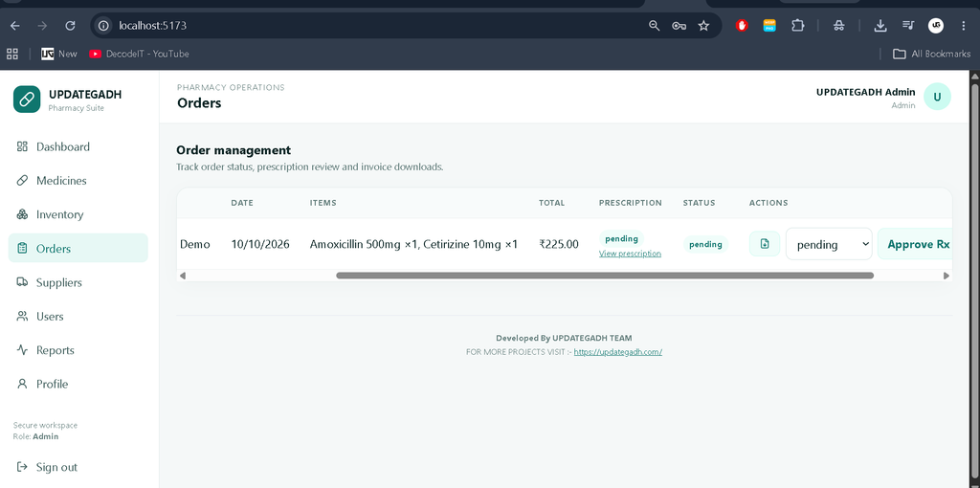The image size is (980, 488).
Task: Open the password key icon
Action: coord(679,26)
